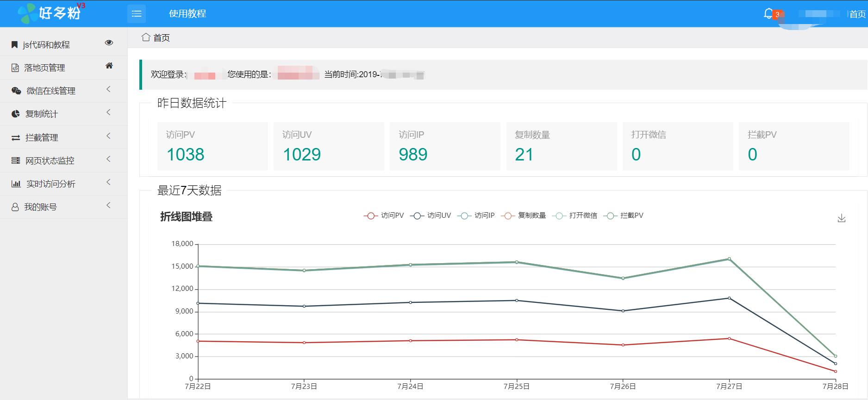Expand the 我的账号 chevron
868x400 pixels.
(x=109, y=205)
